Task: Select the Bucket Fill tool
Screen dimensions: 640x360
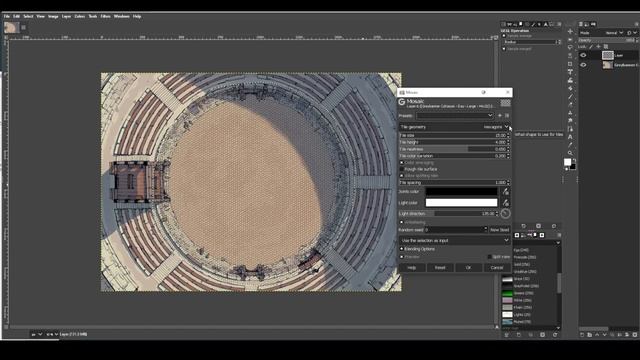Action: click(x=570, y=88)
